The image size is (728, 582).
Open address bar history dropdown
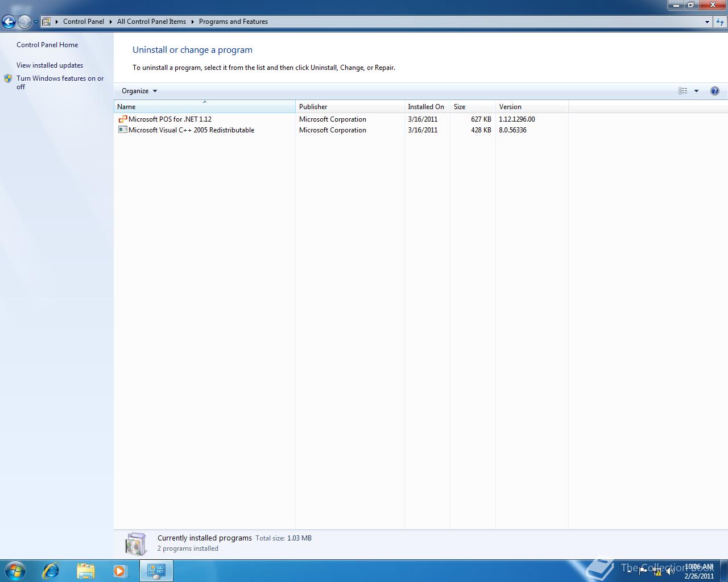tap(707, 22)
